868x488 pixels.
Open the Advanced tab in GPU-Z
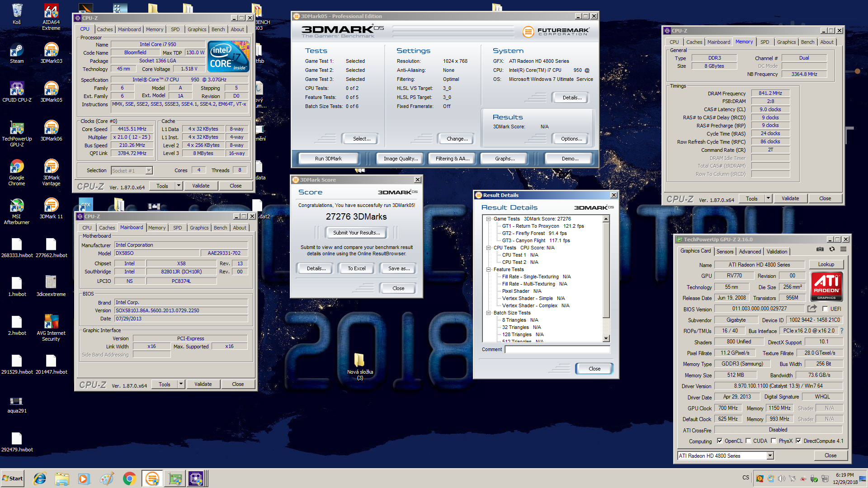(x=750, y=252)
